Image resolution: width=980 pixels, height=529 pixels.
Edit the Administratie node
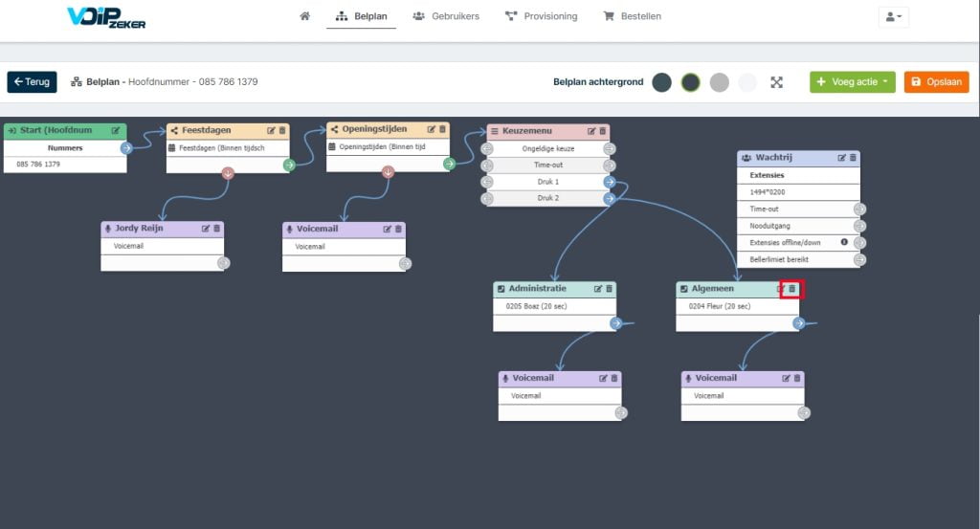598,289
